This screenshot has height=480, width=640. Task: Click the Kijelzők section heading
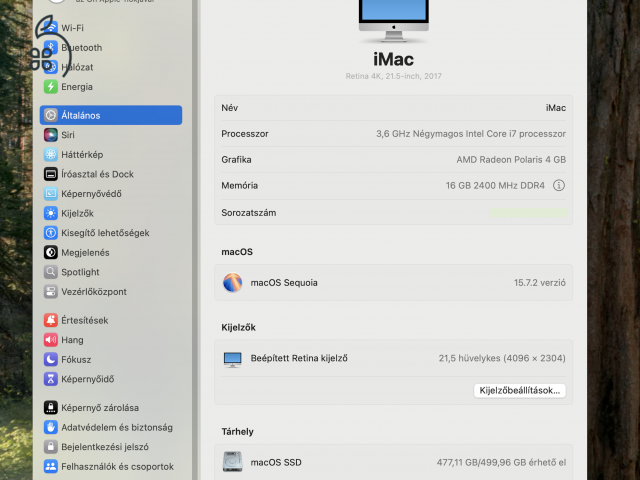click(238, 327)
